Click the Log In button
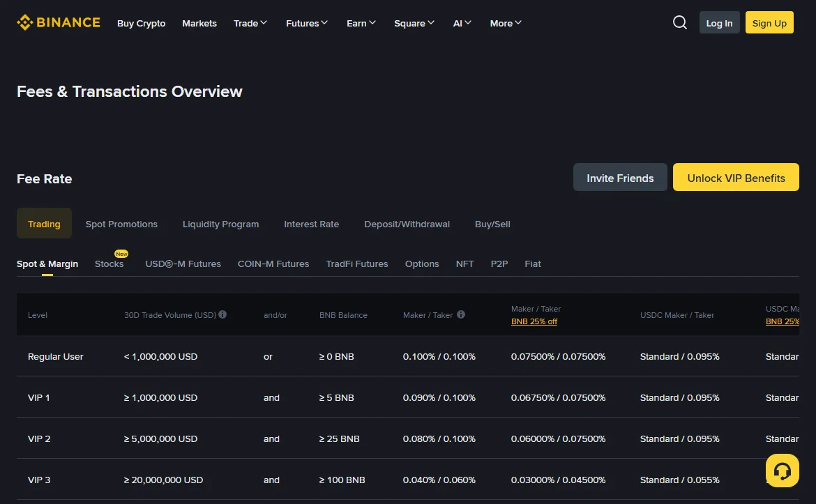The width and height of the screenshot is (816, 504). 719,22
